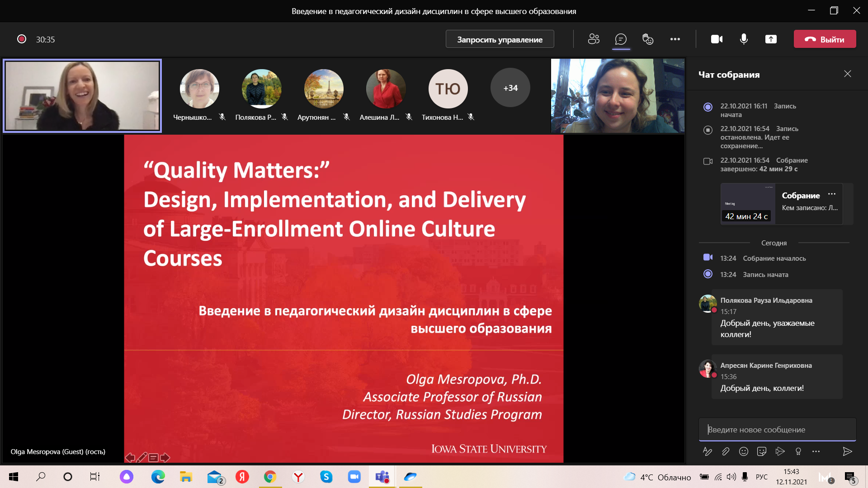Click Полякова Рауза Ильдаровна chat message

coord(777,317)
